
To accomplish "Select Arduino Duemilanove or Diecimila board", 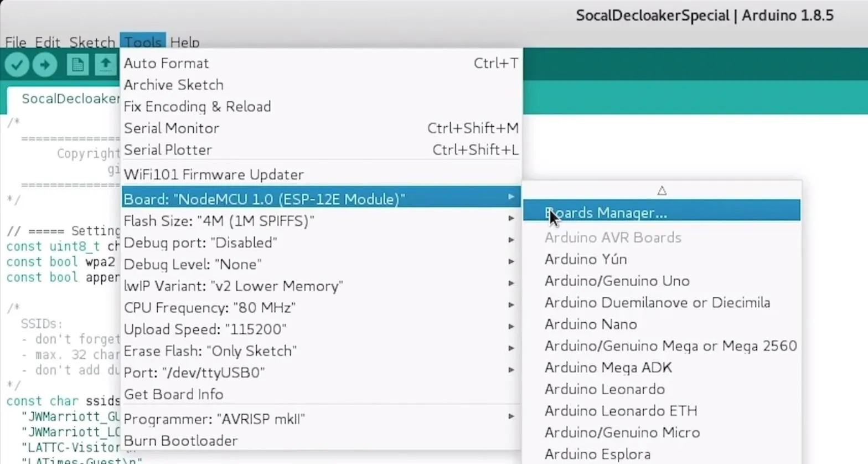I will (662, 302).
